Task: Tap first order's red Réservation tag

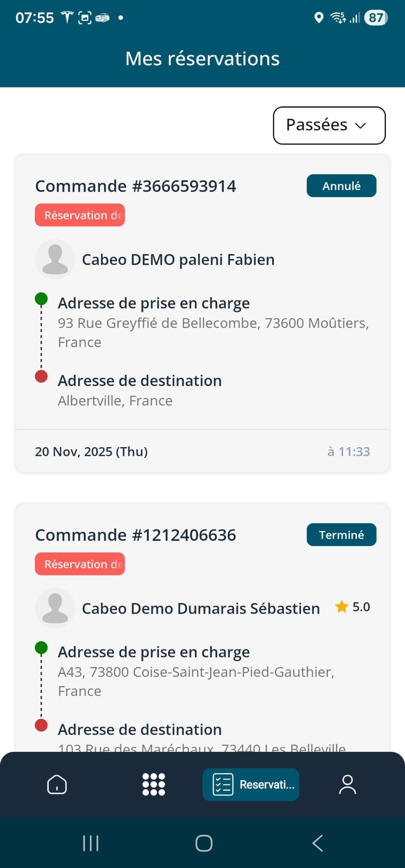Action: point(80,215)
